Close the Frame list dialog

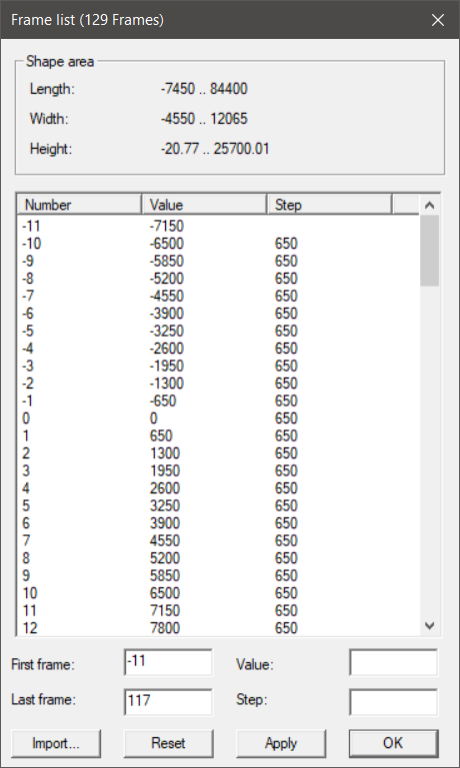pos(437,20)
